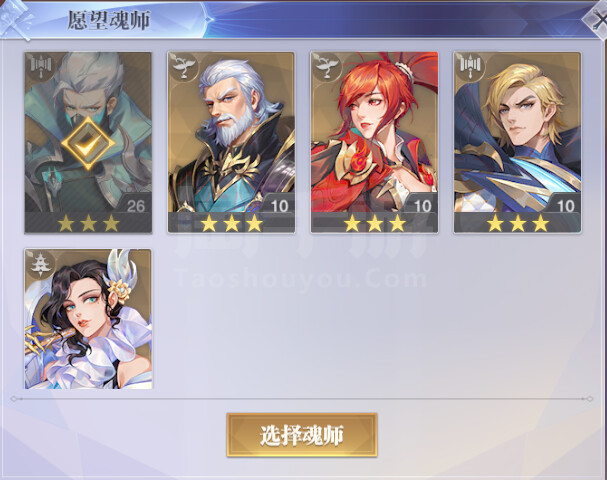Select the blond-haired male soul master card
Image resolution: width=607 pixels, height=480 pixels.
[x=518, y=142]
